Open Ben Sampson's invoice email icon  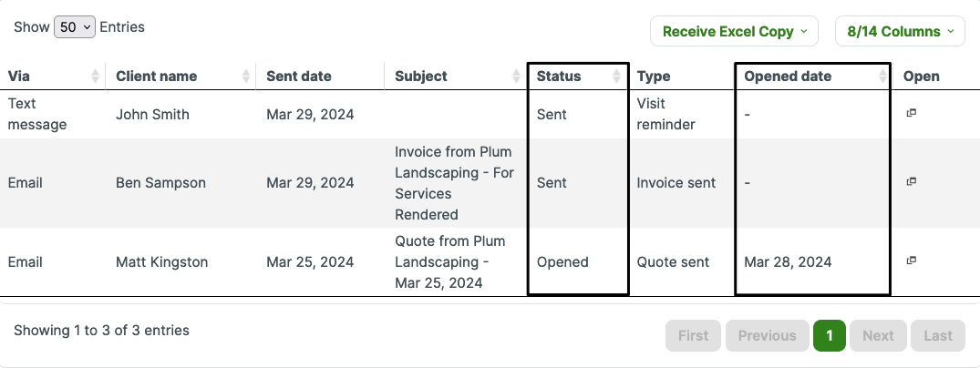tap(911, 182)
